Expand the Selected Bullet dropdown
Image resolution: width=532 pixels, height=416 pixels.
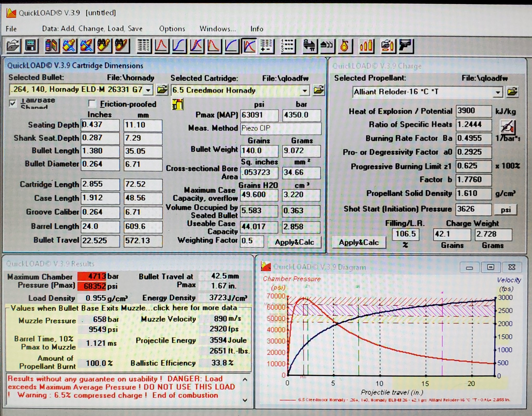(148, 90)
